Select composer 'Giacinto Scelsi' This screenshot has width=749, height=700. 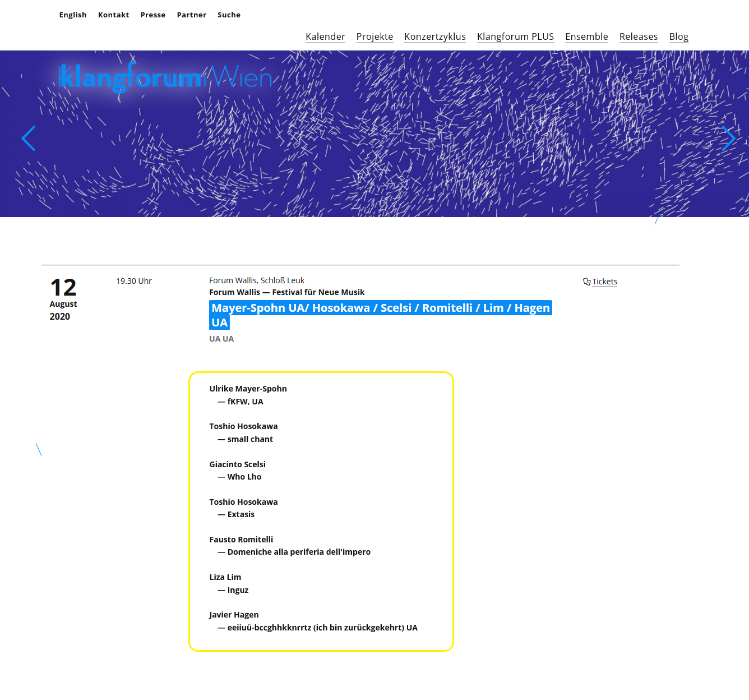coord(237,464)
